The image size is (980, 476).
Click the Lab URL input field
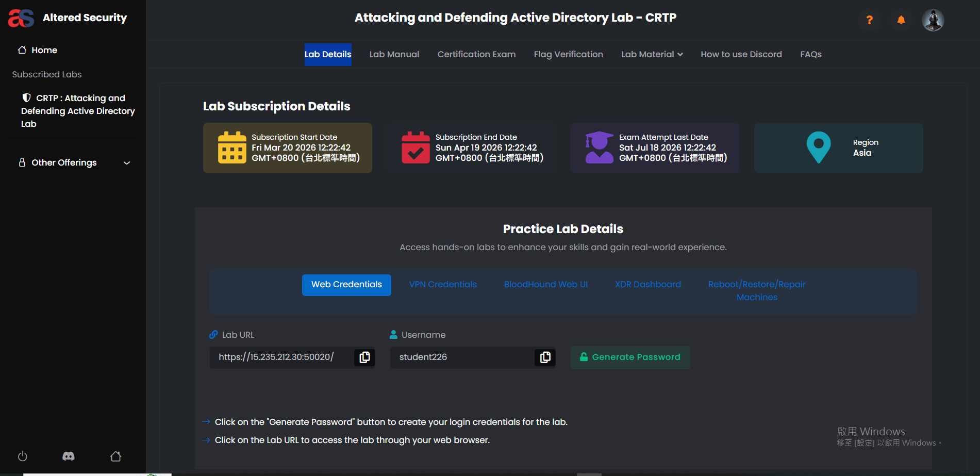pos(281,357)
